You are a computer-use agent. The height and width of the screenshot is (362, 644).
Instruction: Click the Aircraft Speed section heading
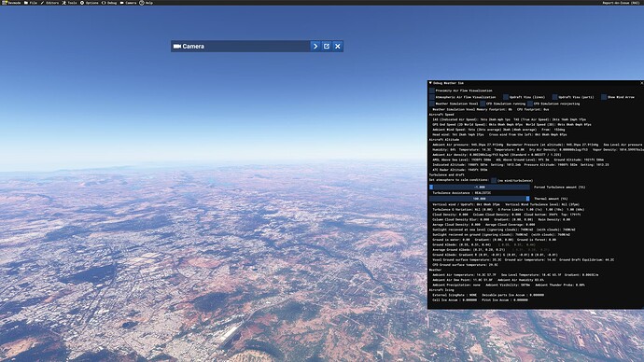coord(441,115)
